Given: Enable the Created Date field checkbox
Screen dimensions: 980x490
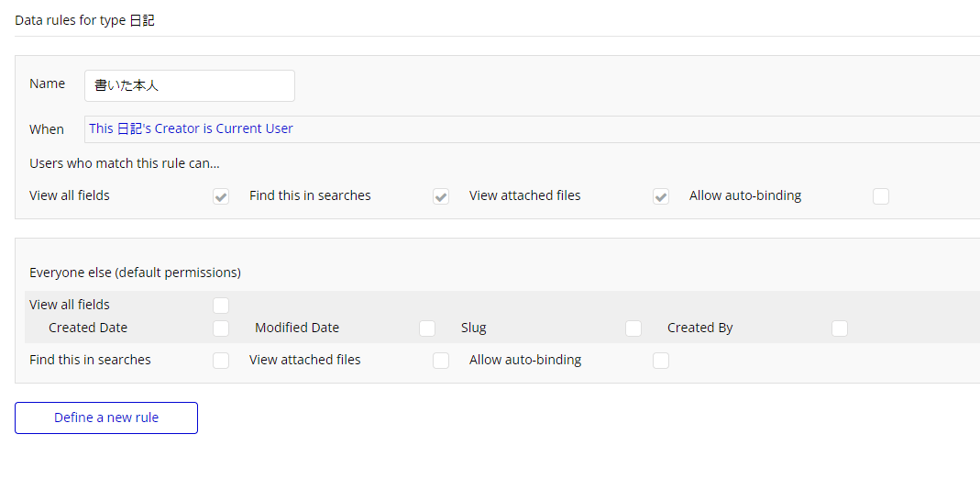Looking at the screenshot, I should click(221, 329).
